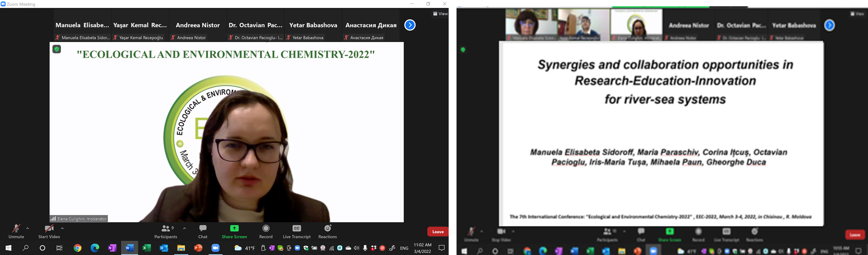Open Participants list showing 9 attendees

coord(166,231)
